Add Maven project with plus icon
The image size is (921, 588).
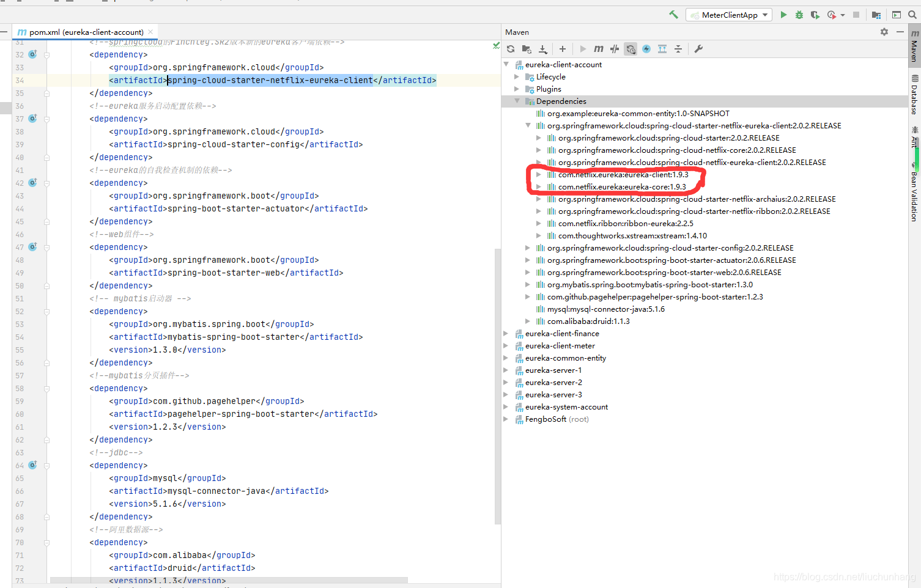point(563,49)
